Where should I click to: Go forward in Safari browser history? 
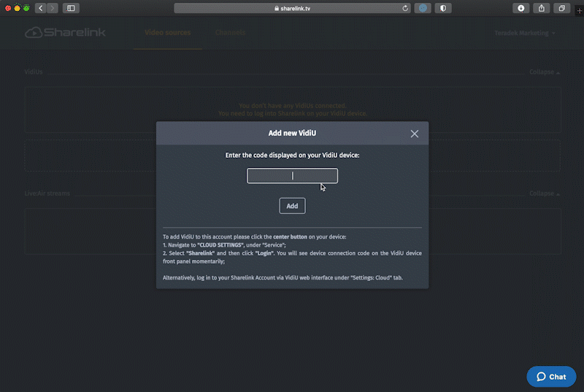[53, 8]
